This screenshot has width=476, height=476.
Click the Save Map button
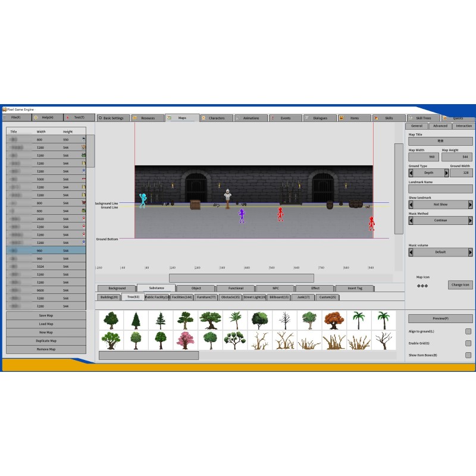pyautogui.click(x=46, y=315)
